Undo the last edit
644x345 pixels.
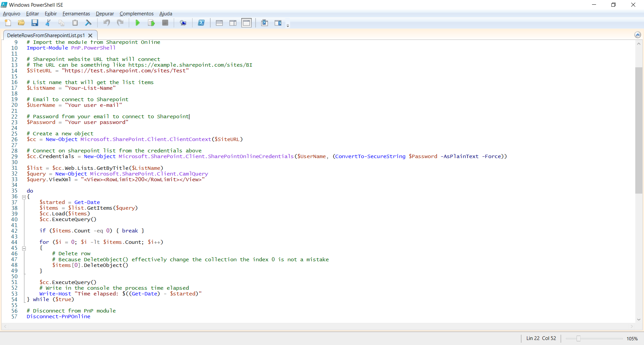[107, 23]
